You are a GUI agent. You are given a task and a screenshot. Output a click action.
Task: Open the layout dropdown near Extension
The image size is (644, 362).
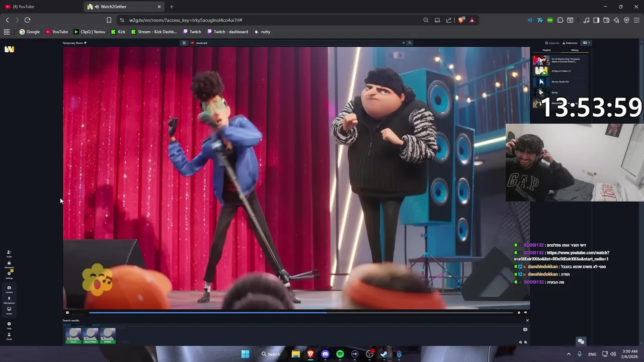(586, 43)
